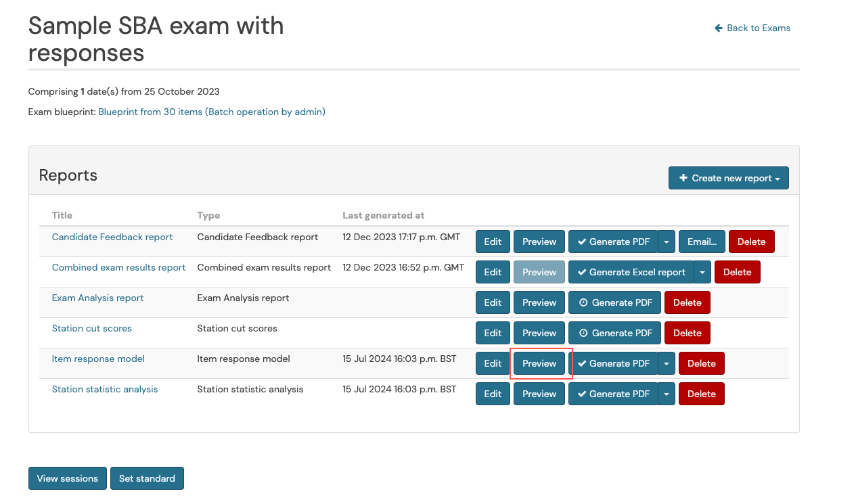Viewport: 856px width, 504px height.
Task: Preview the Item response model report
Action: click(x=539, y=363)
